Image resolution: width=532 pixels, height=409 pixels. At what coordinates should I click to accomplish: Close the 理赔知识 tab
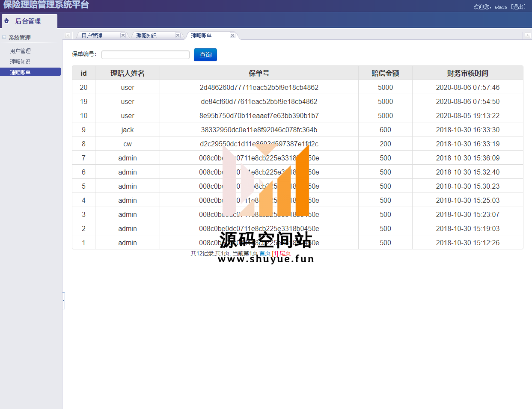pos(178,35)
